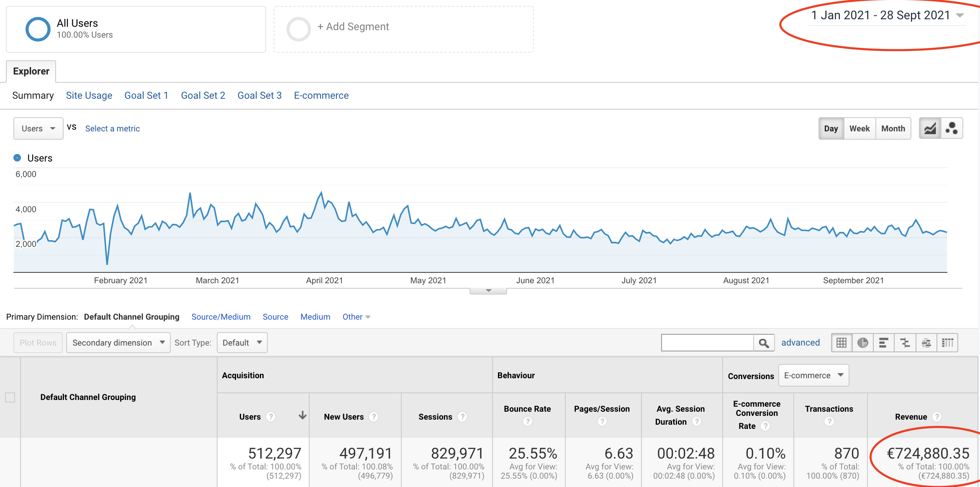Select the data table view icon
The width and height of the screenshot is (980, 487).
(841, 343)
